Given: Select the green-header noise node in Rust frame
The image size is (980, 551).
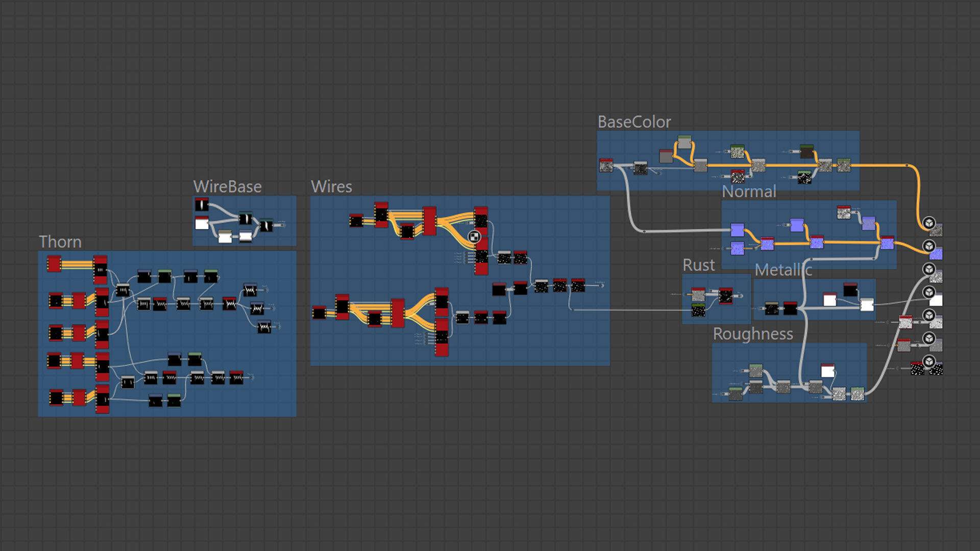Looking at the screenshot, I should click(x=698, y=310).
